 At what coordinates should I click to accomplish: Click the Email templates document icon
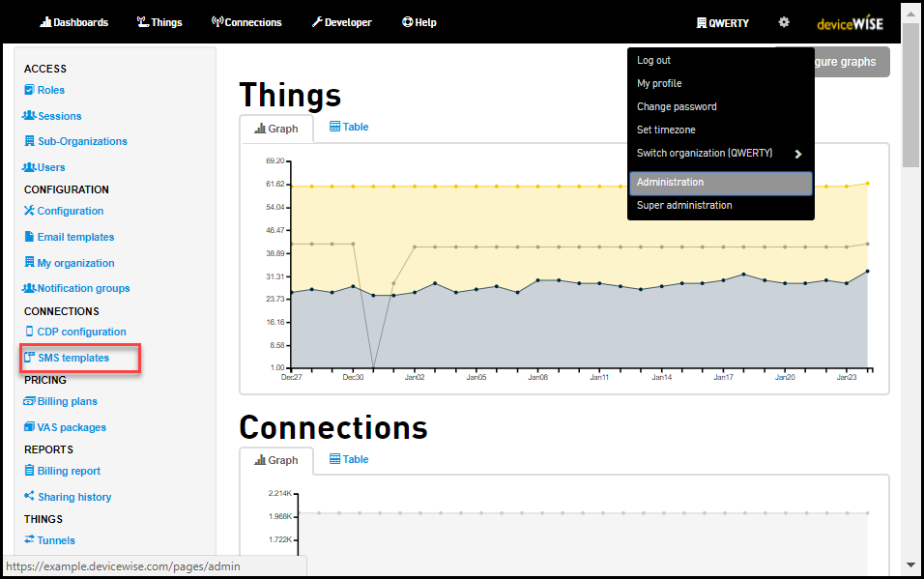[x=29, y=237]
